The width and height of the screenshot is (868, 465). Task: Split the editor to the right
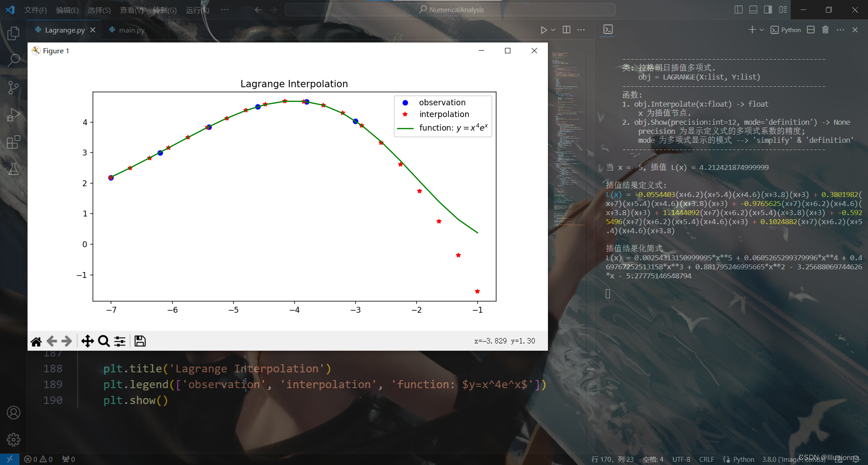(566, 30)
